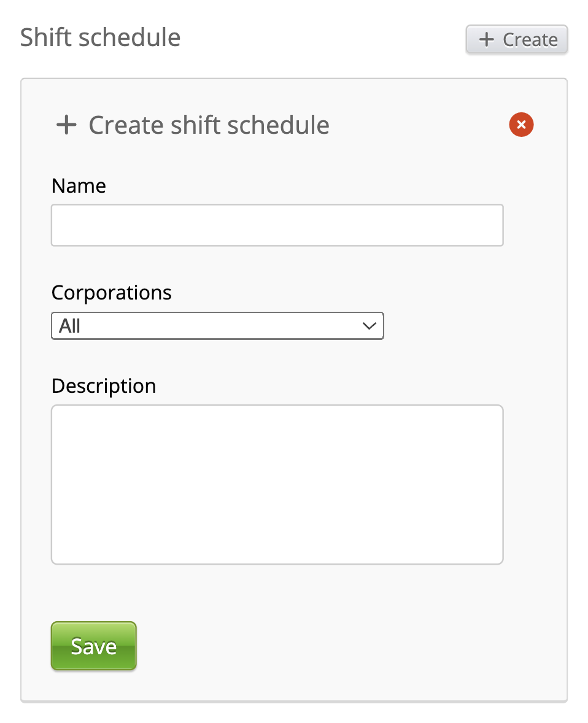Save the new shift schedule

(x=93, y=646)
